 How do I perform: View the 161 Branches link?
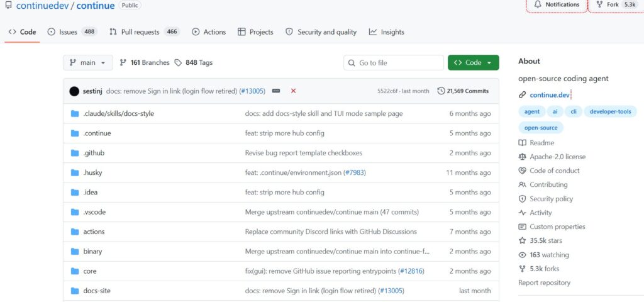pyautogui.click(x=144, y=62)
